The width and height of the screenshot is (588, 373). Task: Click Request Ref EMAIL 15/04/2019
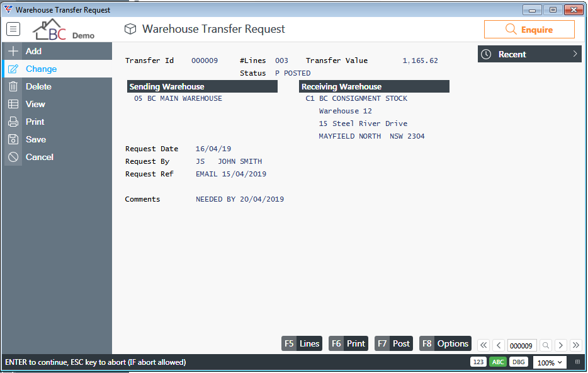231,174
